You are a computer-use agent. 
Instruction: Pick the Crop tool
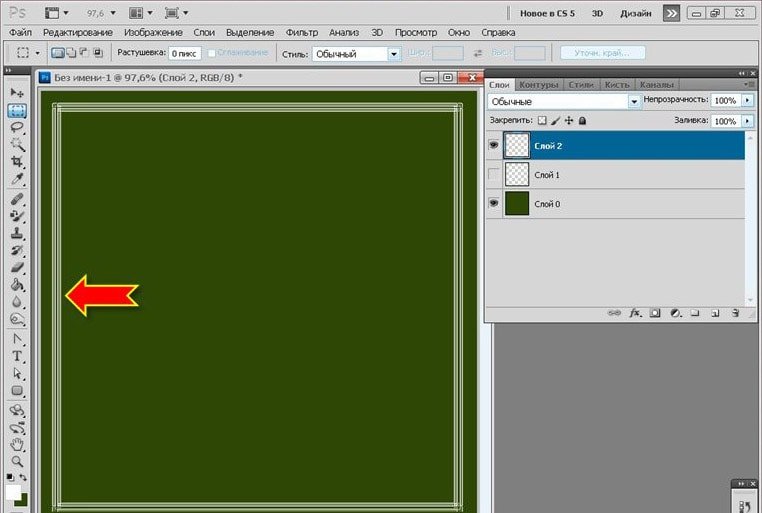tap(17, 162)
